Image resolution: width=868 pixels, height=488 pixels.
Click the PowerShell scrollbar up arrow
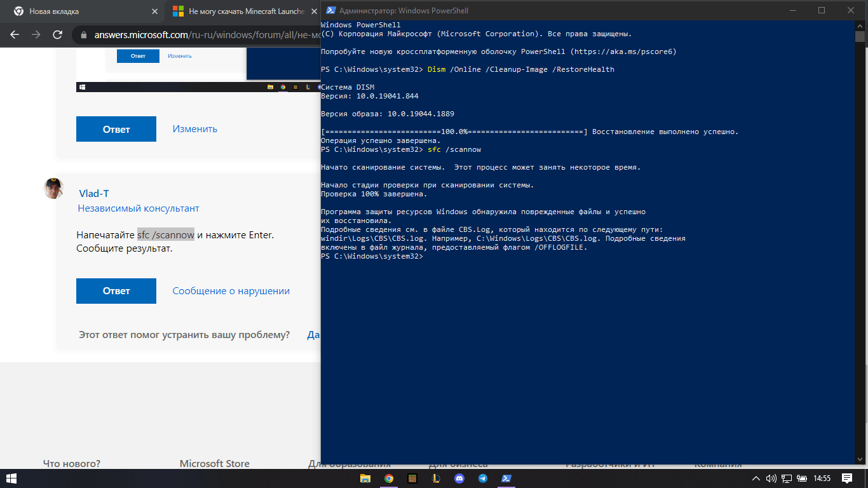click(860, 25)
